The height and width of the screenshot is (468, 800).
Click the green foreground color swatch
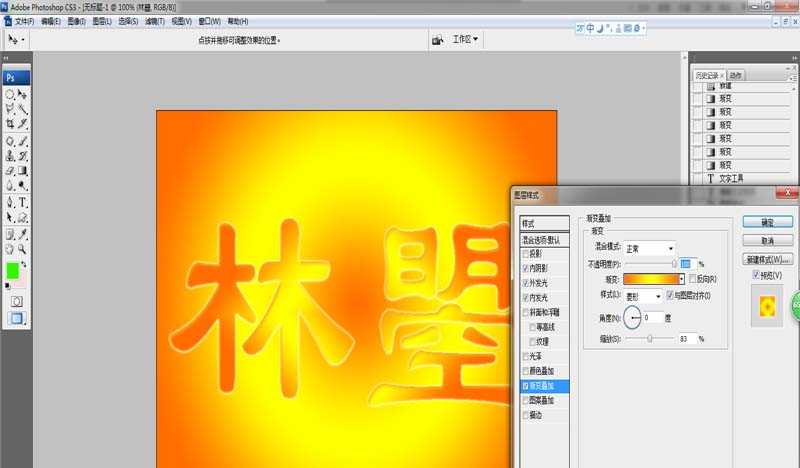pyautogui.click(x=12, y=270)
